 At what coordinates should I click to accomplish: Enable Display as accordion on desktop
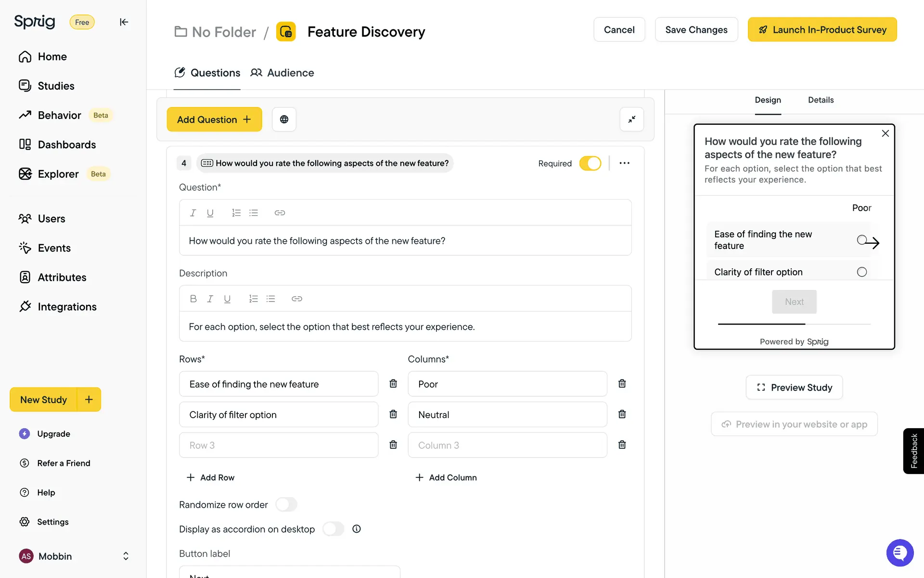tap(333, 529)
